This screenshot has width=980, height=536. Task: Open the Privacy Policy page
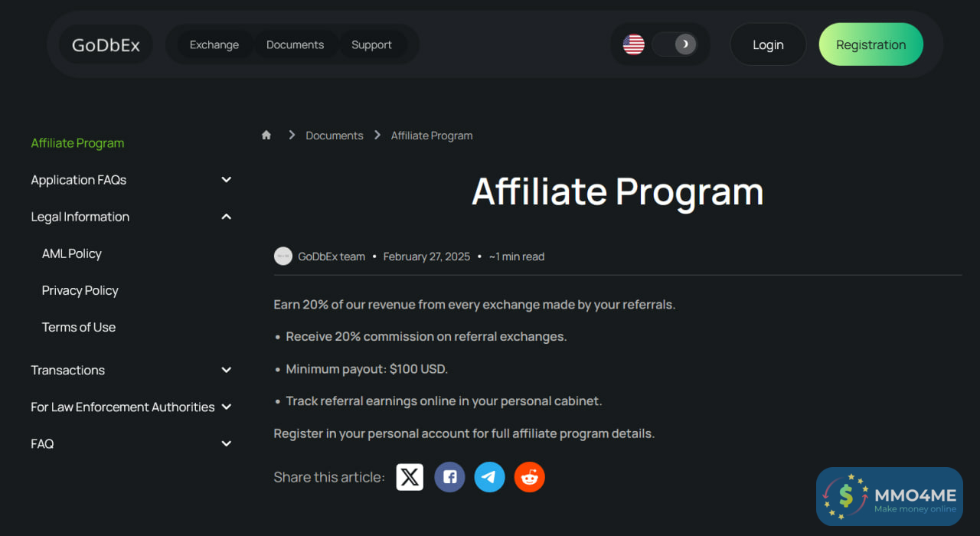pos(80,290)
